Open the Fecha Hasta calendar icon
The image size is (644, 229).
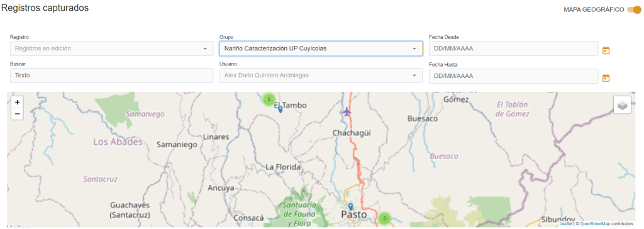pos(606,78)
